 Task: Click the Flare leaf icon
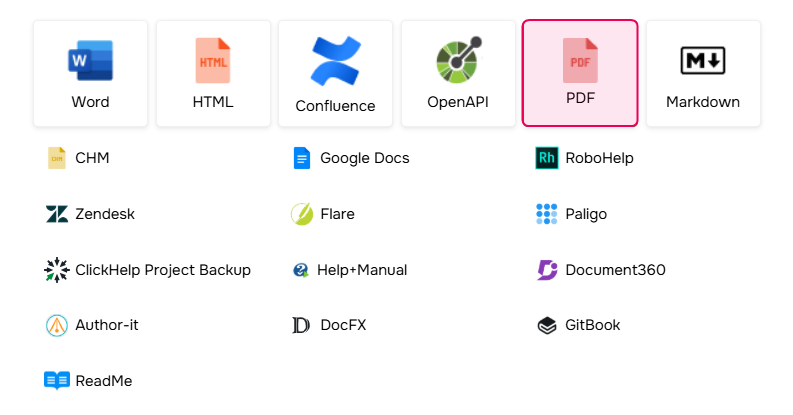[302, 214]
